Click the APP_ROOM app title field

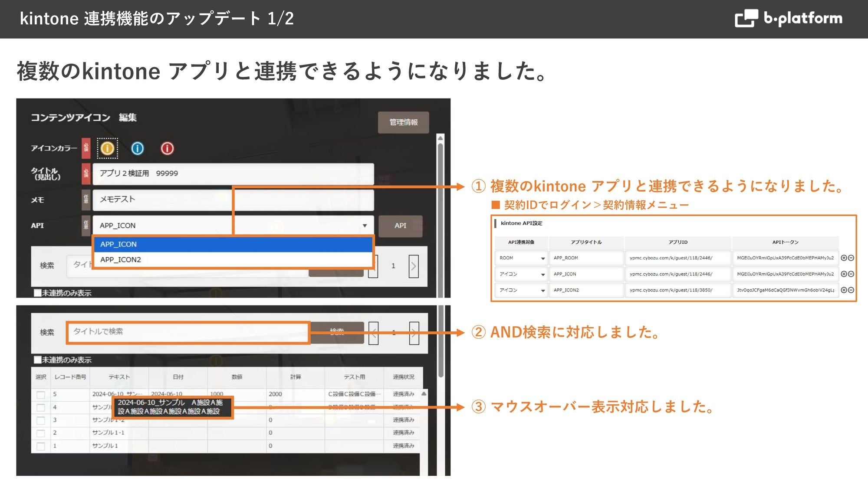click(x=586, y=258)
